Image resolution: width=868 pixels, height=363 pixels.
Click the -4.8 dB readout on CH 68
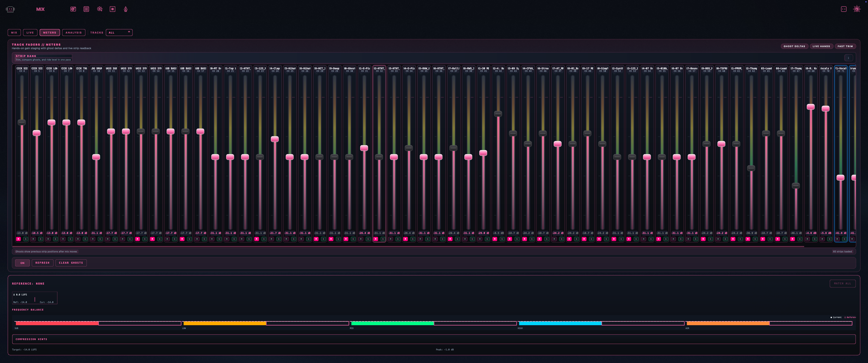(x=811, y=233)
